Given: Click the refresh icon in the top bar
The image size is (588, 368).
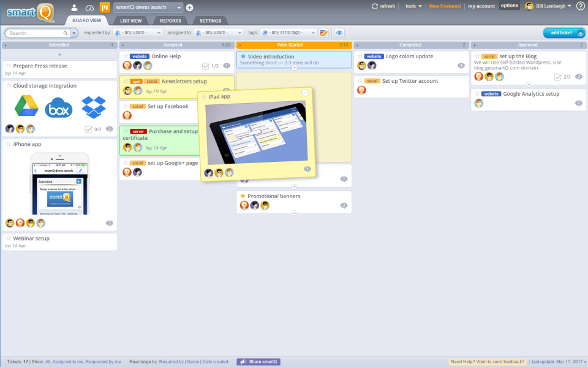Looking at the screenshot, I should click(x=374, y=6).
